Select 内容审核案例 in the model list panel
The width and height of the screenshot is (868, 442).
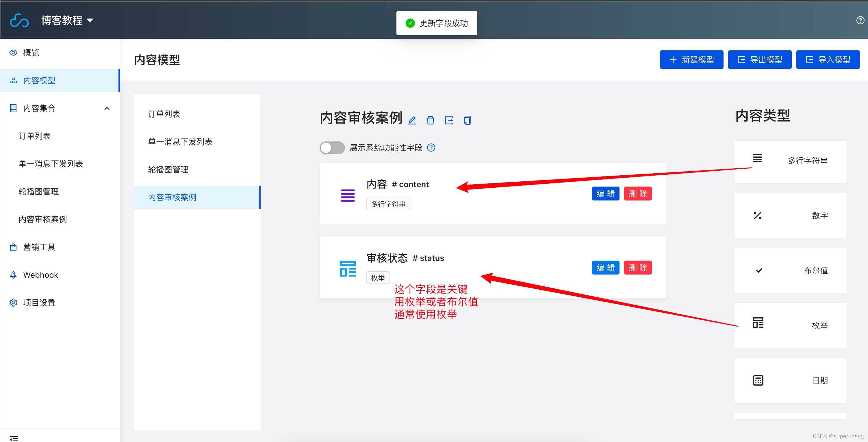[x=197, y=197]
